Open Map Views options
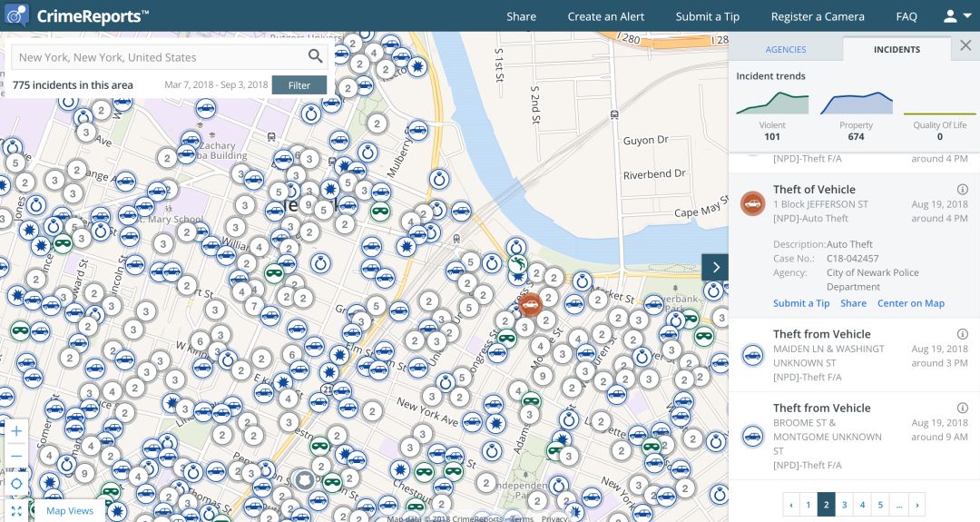The width and height of the screenshot is (980, 522). (x=69, y=511)
